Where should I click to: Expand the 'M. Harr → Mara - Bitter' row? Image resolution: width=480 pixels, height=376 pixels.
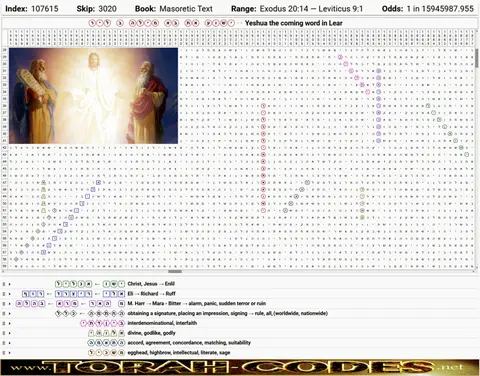click(10, 304)
